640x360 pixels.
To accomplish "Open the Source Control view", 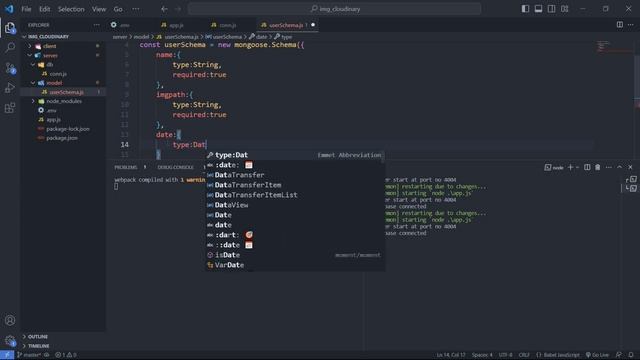I will tap(10, 68).
